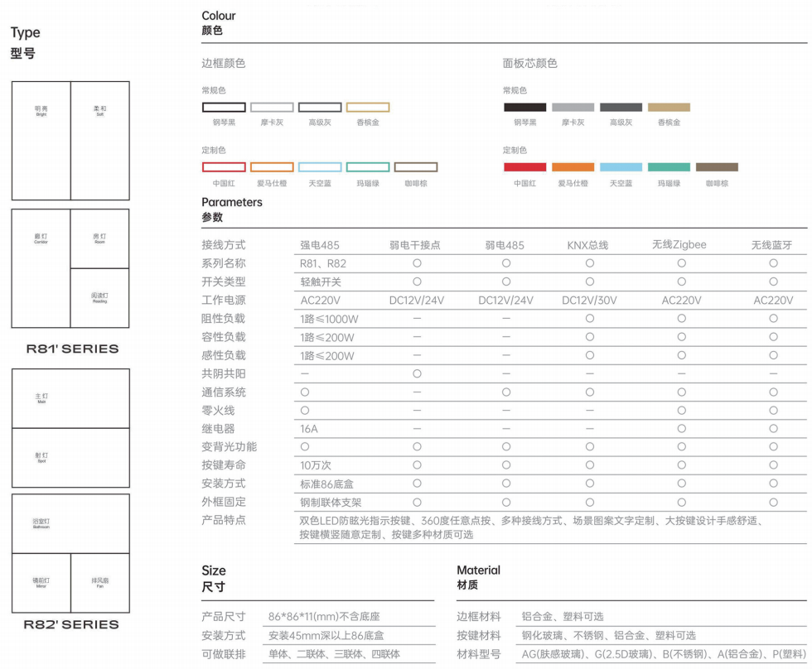The image size is (812, 669).
Task: Tap the Fan (排风扇) switch key
Action: pos(99,582)
